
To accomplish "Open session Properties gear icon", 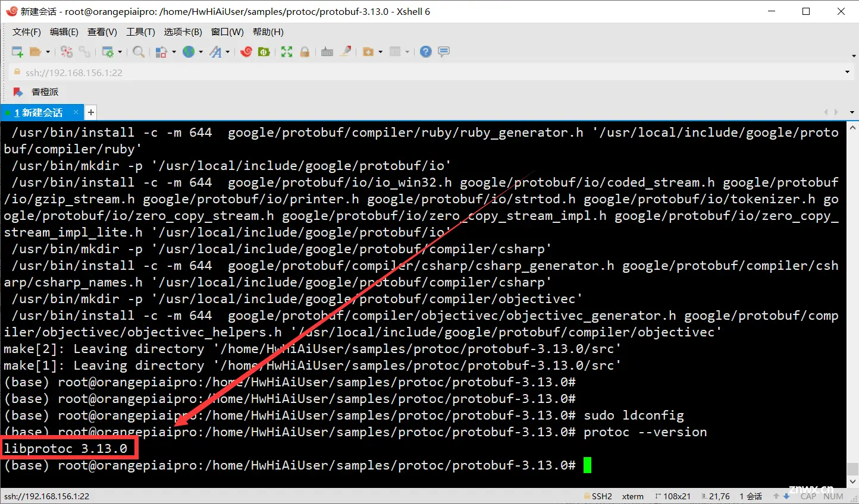I will [108, 52].
